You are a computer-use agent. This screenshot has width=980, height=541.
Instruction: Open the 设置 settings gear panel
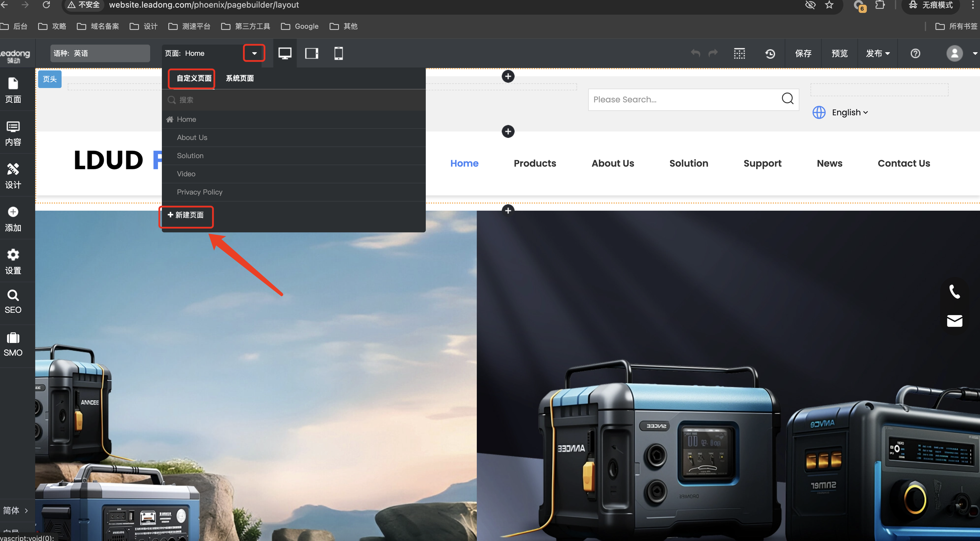pyautogui.click(x=13, y=262)
